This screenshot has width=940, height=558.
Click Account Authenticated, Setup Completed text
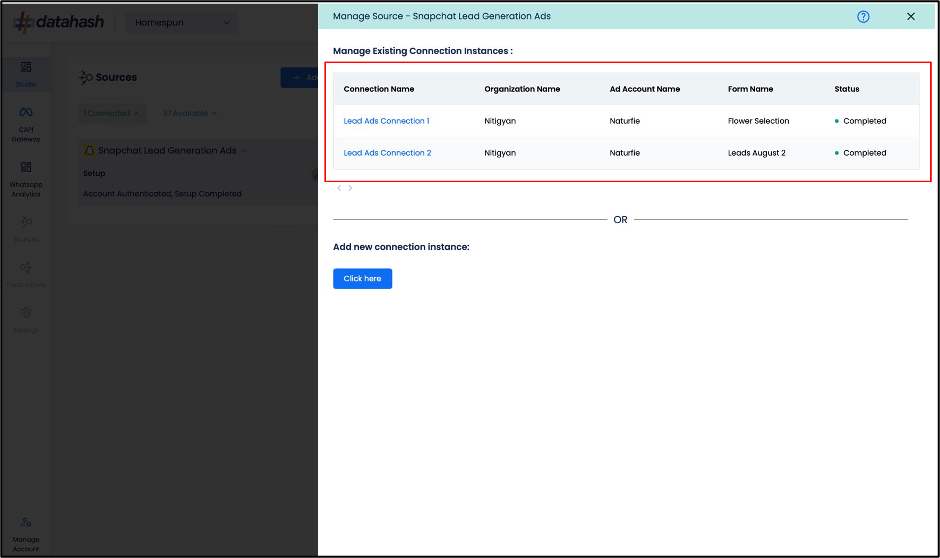[162, 194]
